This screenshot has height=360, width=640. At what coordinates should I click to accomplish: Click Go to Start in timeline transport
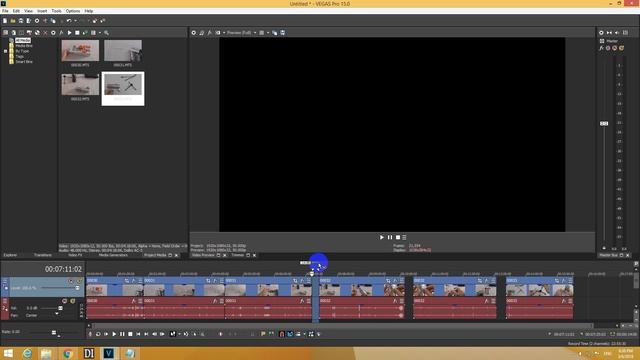coord(138,334)
